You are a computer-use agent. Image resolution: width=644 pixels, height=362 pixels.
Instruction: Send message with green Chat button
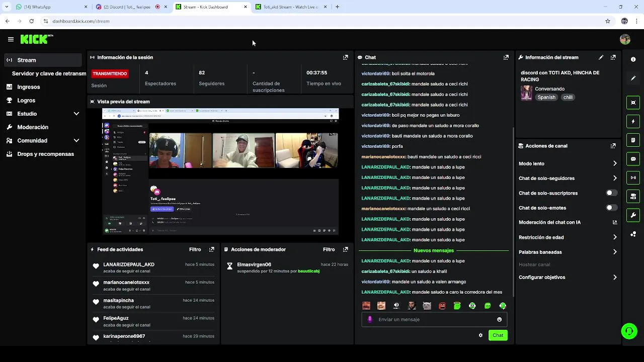[498, 335]
